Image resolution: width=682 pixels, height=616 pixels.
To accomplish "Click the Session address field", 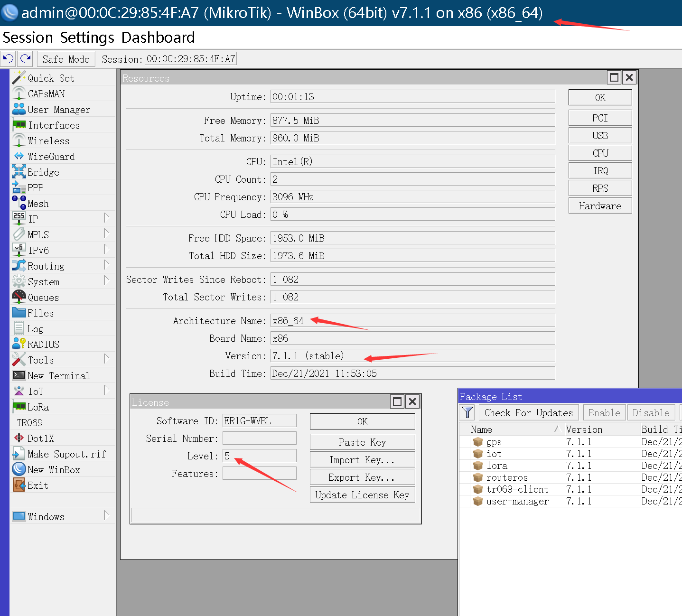I will (191, 59).
